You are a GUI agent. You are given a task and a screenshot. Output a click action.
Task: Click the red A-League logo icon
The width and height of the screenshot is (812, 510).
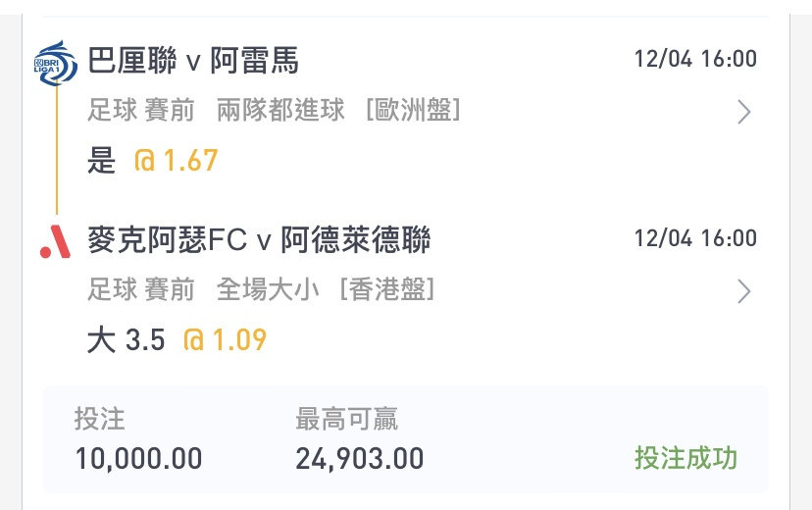click(56, 242)
